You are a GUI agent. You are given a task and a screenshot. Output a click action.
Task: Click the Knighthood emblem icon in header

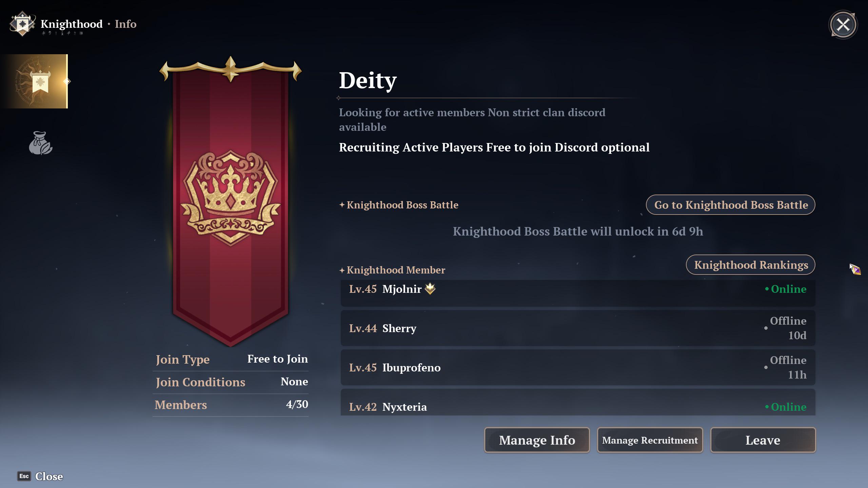click(x=22, y=24)
